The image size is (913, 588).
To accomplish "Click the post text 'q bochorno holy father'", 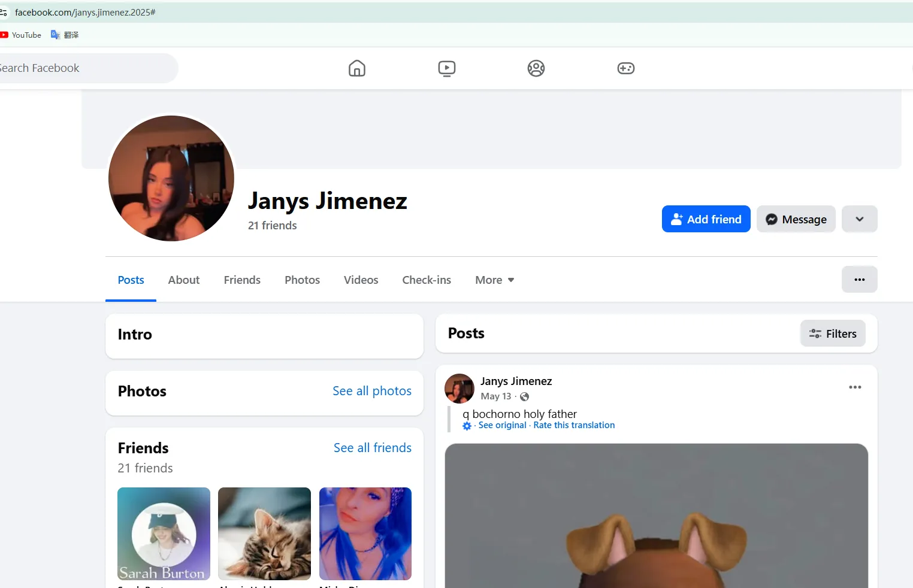I will click(519, 414).
